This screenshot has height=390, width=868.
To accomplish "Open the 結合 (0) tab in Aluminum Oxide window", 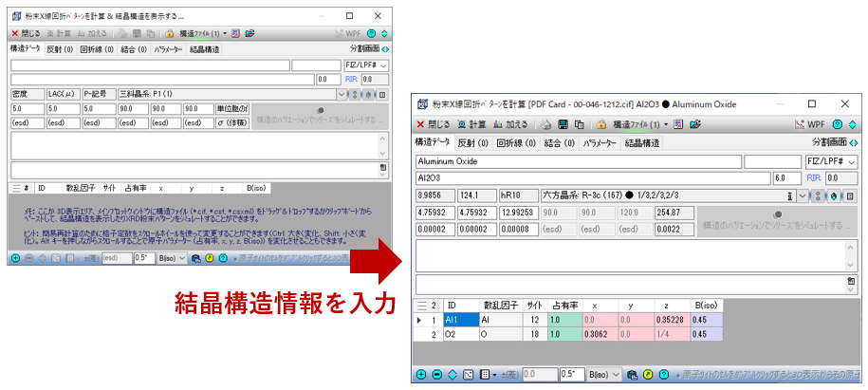I will [560, 143].
